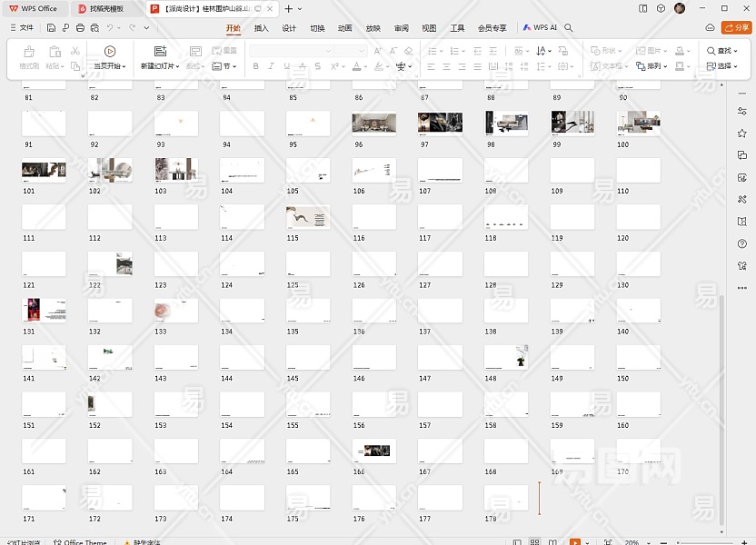Open the 插入 Insert ribbon tab
756x545 pixels.
coord(261,28)
